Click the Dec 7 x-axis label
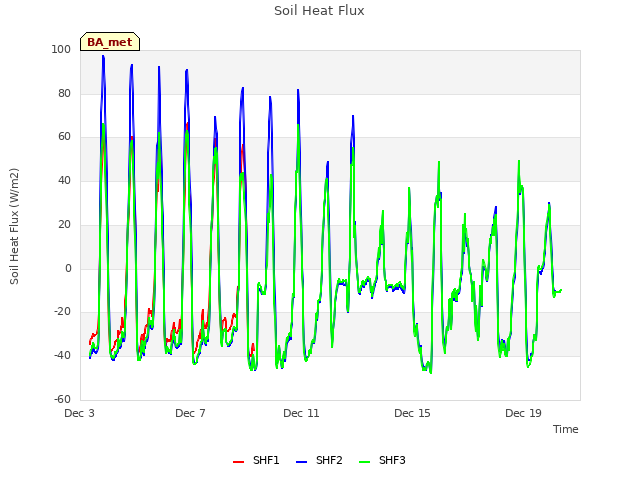The image size is (640, 480). [x=190, y=413]
